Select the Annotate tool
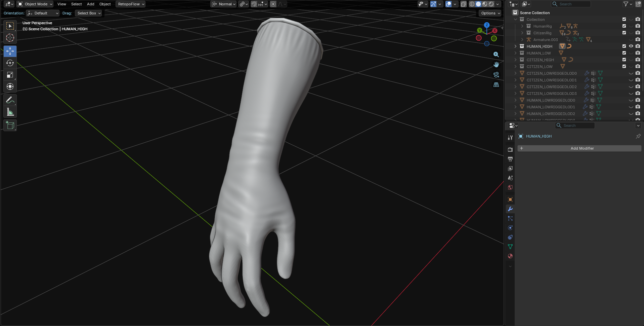644x326 pixels. 10,100
